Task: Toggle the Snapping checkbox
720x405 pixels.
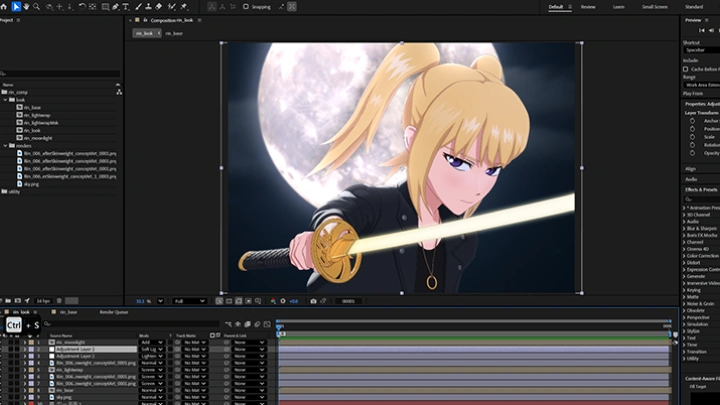Action: tap(246, 6)
